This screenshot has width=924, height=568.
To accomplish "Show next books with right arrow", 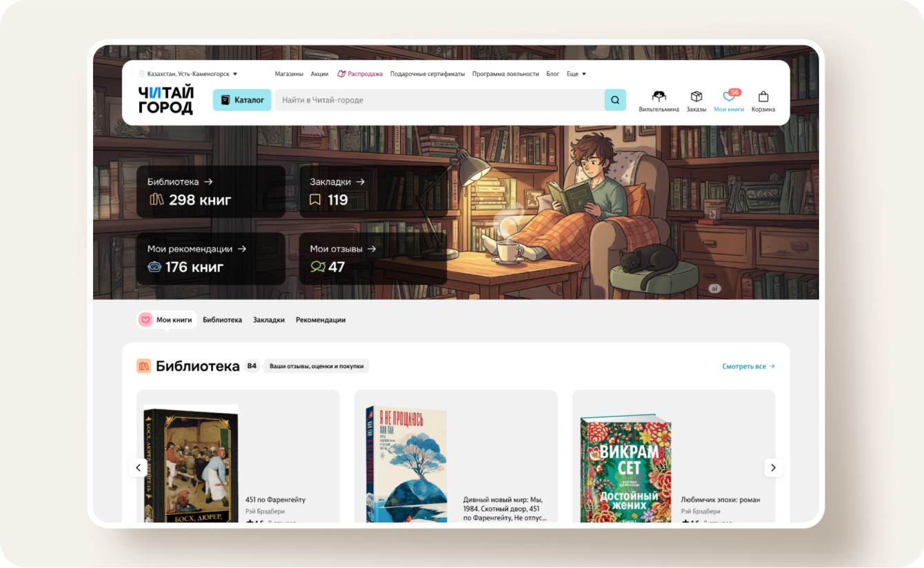I will click(773, 467).
